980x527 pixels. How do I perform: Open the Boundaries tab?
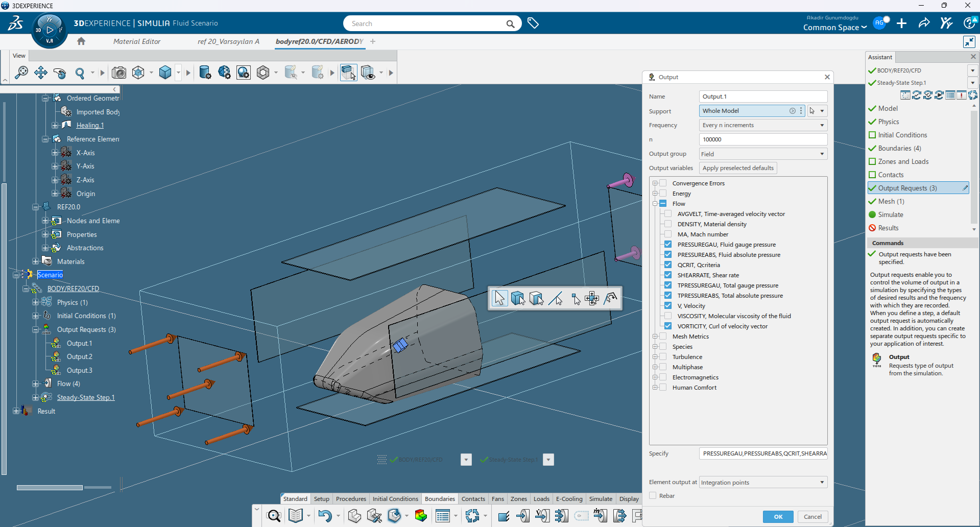point(440,499)
